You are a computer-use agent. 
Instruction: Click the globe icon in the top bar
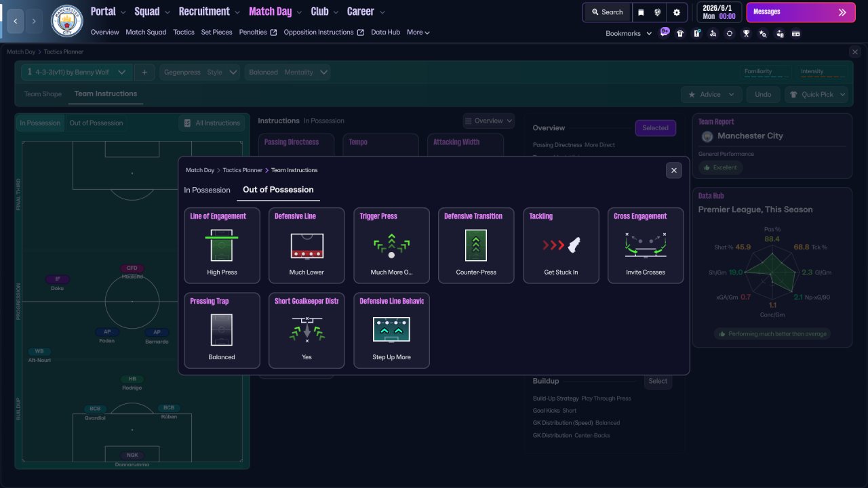coord(658,12)
